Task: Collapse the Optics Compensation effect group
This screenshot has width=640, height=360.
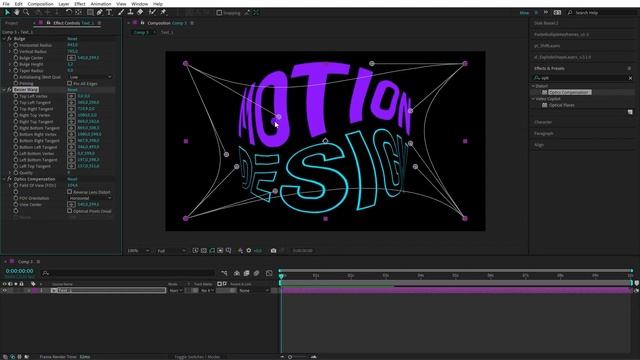Action: [4, 179]
